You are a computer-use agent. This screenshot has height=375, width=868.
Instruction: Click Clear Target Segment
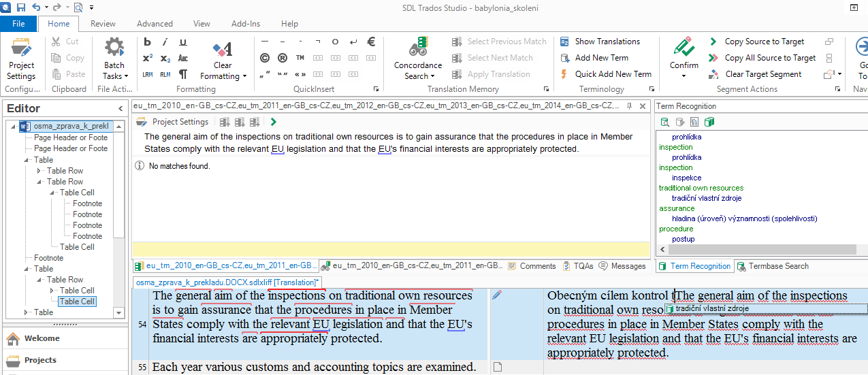pyautogui.click(x=754, y=74)
